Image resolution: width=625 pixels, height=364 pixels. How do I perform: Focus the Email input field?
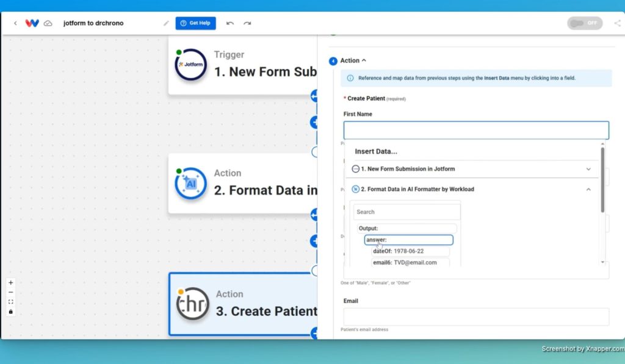[x=476, y=316]
